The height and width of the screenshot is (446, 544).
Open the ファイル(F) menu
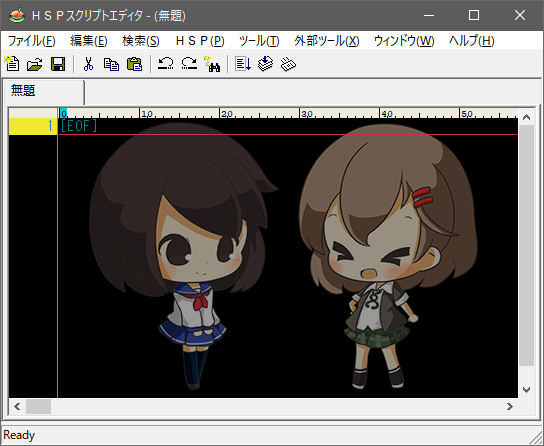coord(32,41)
